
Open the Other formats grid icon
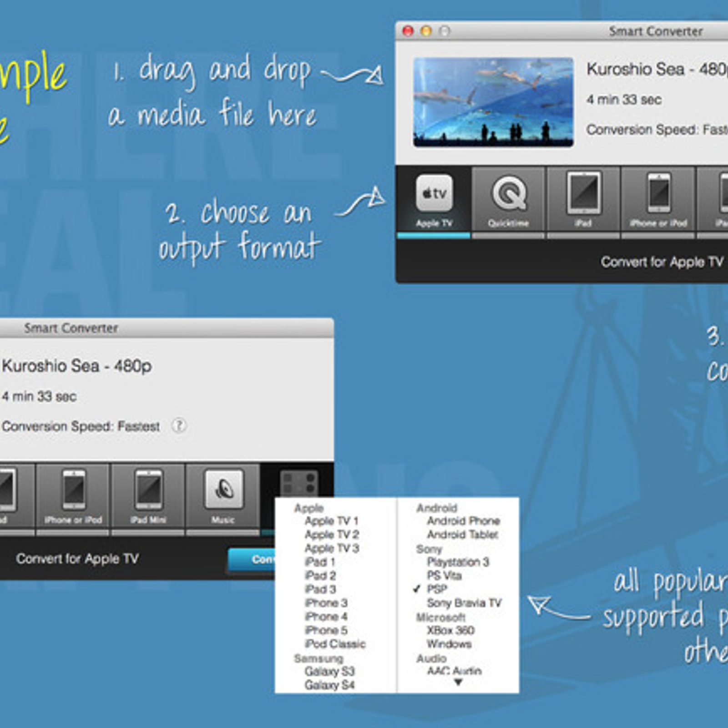click(x=299, y=483)
